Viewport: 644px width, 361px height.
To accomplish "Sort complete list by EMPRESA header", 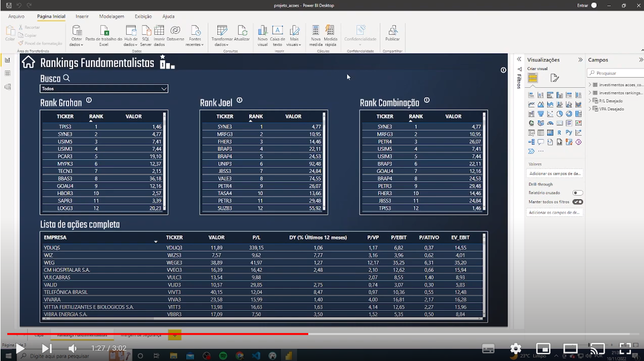I will [55, 238].
